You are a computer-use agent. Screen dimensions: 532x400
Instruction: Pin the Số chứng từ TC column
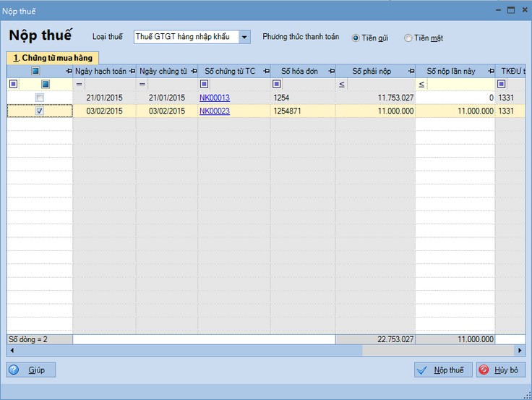click(x=267, y=71)
